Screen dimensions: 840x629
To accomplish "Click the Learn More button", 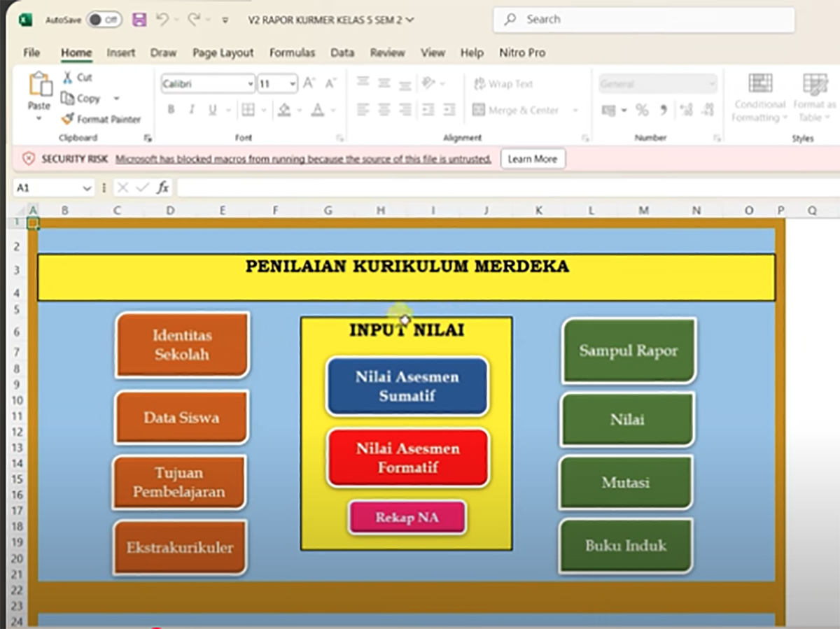I will 532,159.
